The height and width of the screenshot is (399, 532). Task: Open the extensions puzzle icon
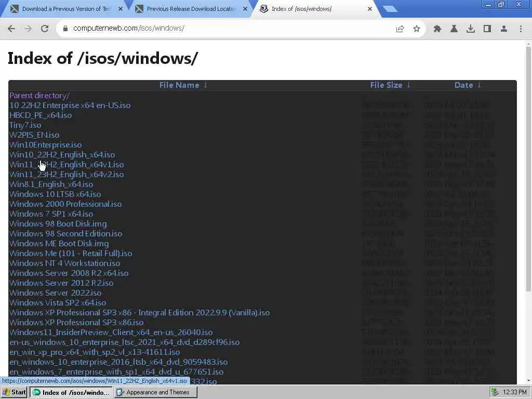tap(437, 29)
